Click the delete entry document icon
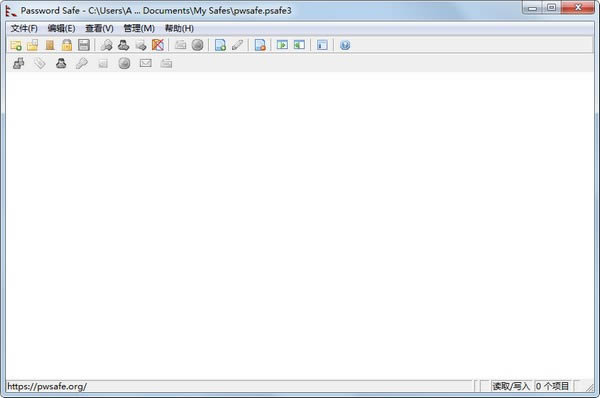This screenshot has height=398, width=600. pos(260,45)
